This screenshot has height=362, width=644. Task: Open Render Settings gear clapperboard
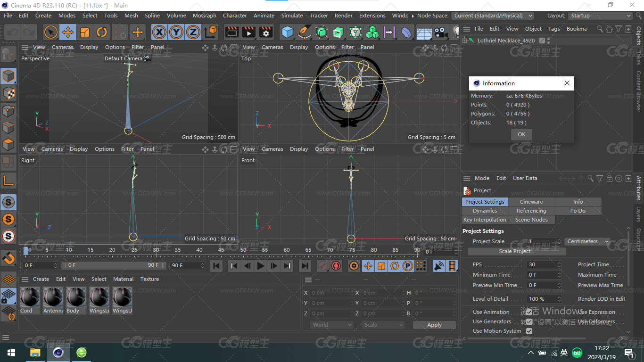point(266,32)
